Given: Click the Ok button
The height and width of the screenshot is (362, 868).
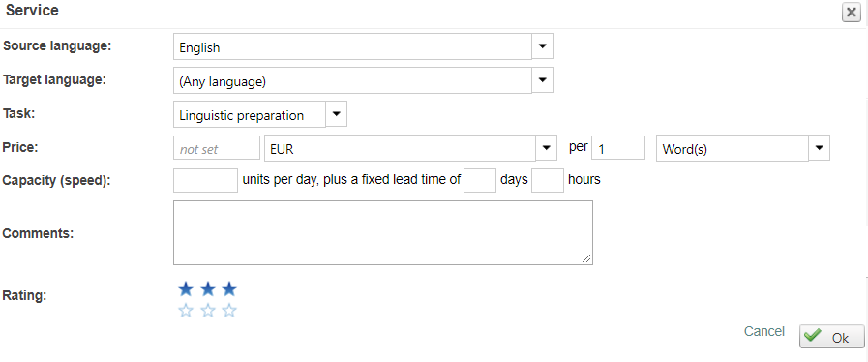Looking at the screenshot, I should click(x=832, y=337).
